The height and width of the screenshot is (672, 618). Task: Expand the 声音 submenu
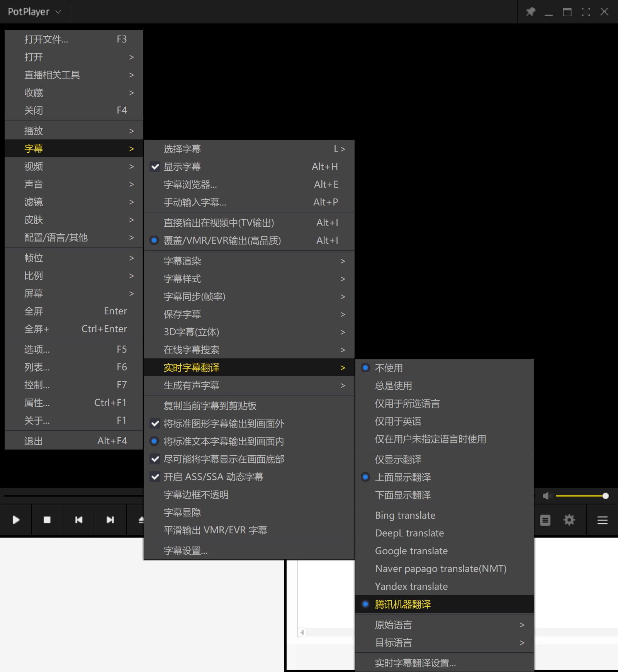(x=74, y=184)
